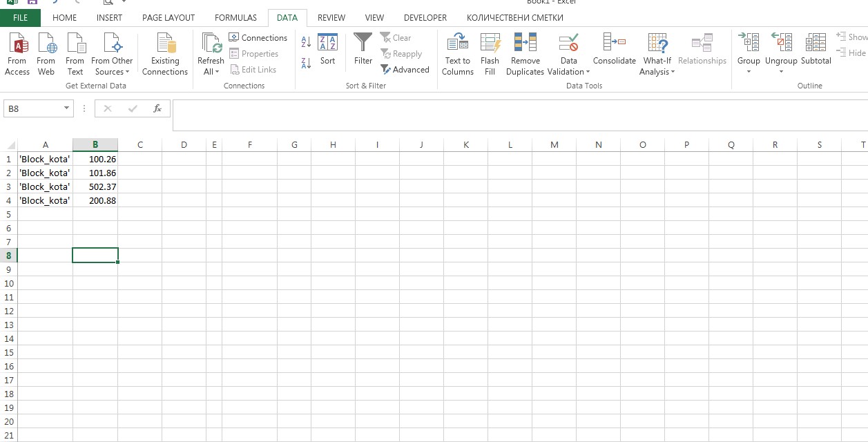Screen dimensions: 868x442
Task: Switch to the INSERT tab
Action: tap(110, 18)
